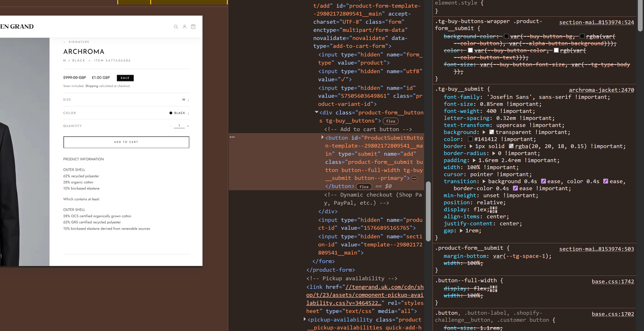Decrease quantity with the minus icon
Image resolution: width=644 pixels, height=331 pixels.
click(x=171, y=126)
